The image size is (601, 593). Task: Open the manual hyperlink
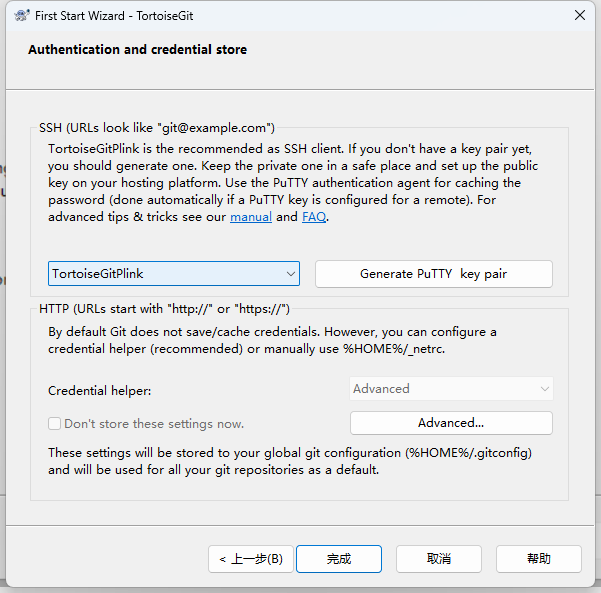coord(251,217)
